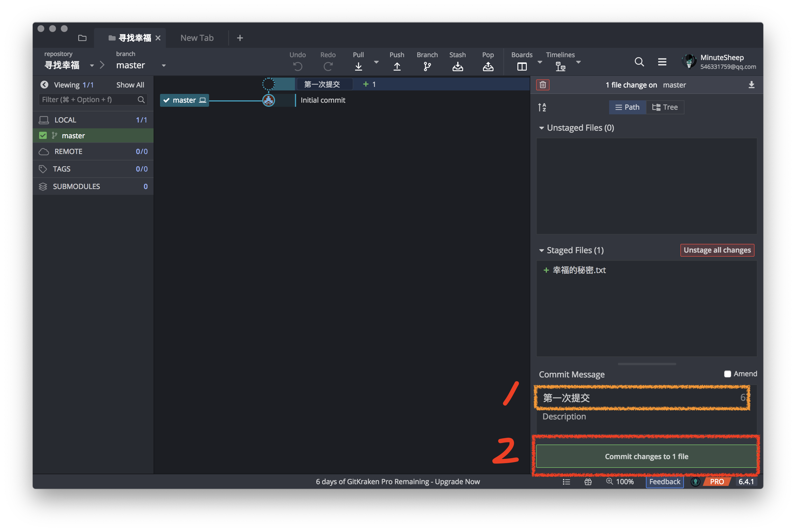Viewport: 796px width, 532px height.
Task: Click Unstage all changes button
Action: (717, 250)
